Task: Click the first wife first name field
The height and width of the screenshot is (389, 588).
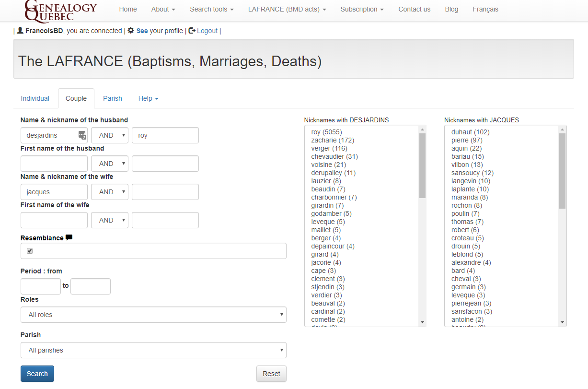Action: (54, 220)
